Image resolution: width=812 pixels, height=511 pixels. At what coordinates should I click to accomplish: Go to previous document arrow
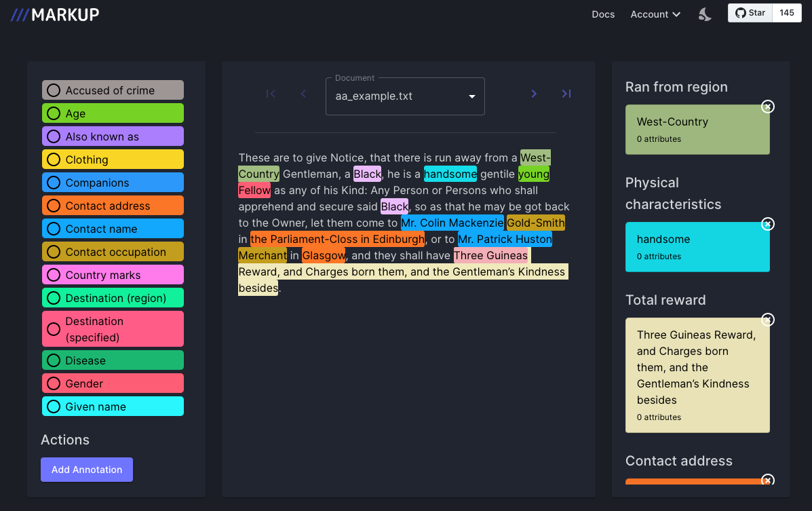(x=303, y=94)
